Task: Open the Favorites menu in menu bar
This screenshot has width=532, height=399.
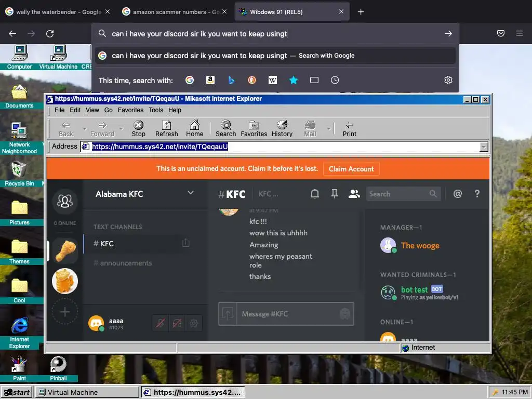Action: pos(130,110)
